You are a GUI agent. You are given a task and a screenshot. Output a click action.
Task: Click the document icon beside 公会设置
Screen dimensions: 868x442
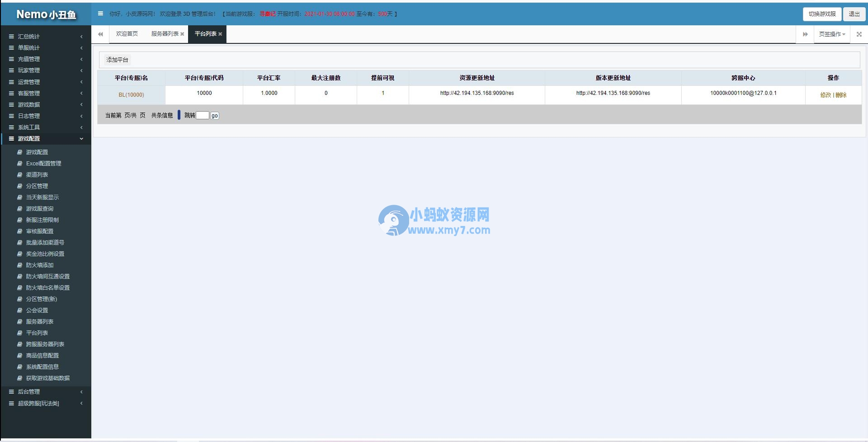19,310
